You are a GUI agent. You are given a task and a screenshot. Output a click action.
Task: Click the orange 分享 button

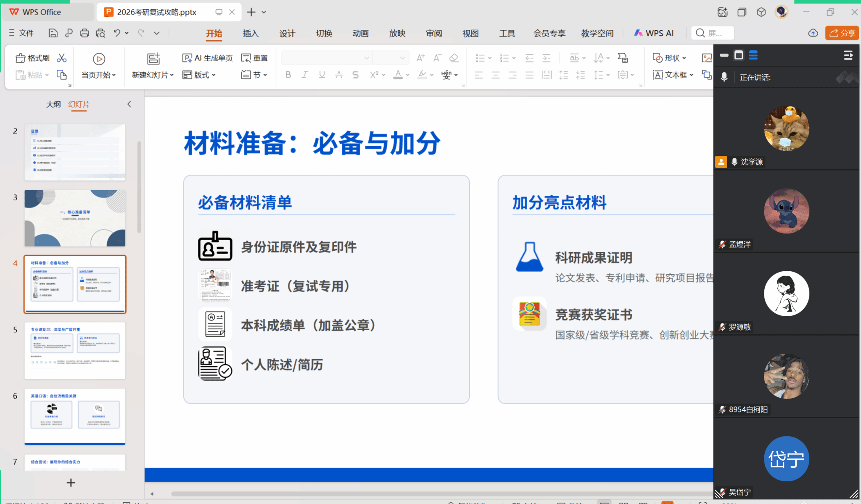(842, 33)
